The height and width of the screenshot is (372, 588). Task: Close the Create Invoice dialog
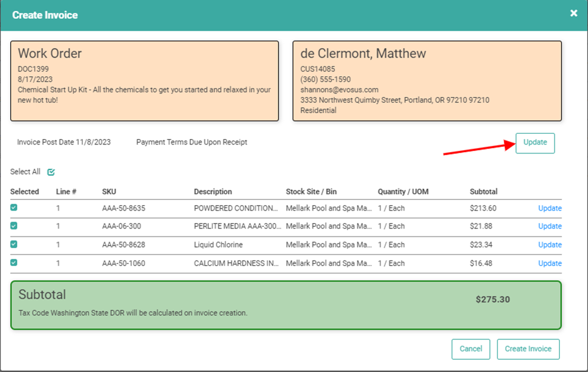(x=573, y=13)
